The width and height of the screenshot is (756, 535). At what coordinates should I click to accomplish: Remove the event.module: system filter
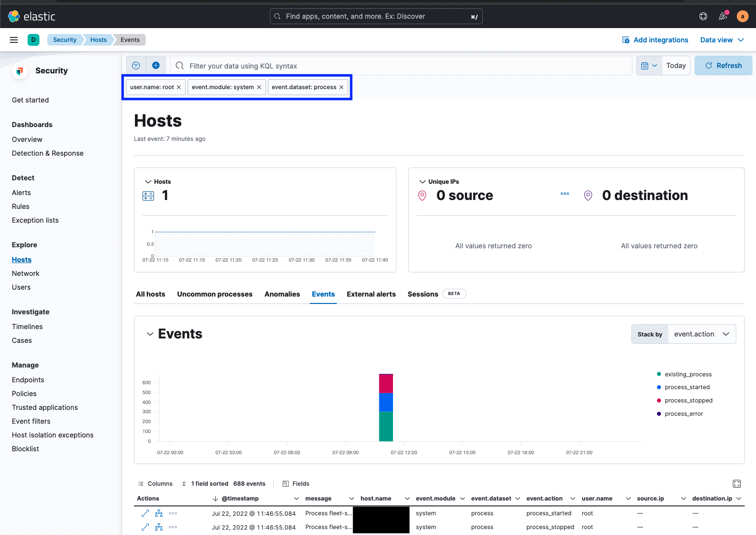click(259, 87)
